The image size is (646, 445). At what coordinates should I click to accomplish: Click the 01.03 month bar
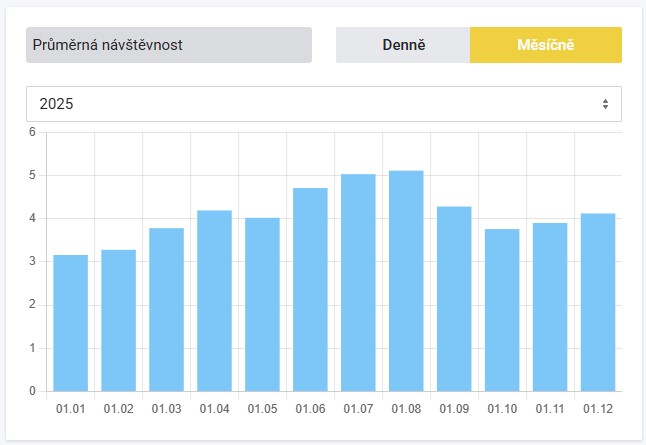[166, 310]
